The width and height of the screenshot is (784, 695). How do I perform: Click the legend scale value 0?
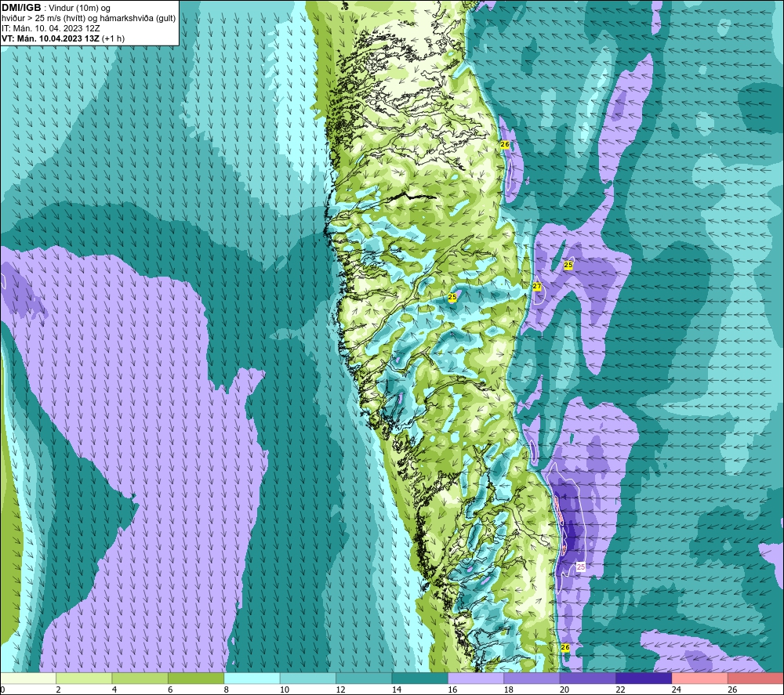coord(2,690)
